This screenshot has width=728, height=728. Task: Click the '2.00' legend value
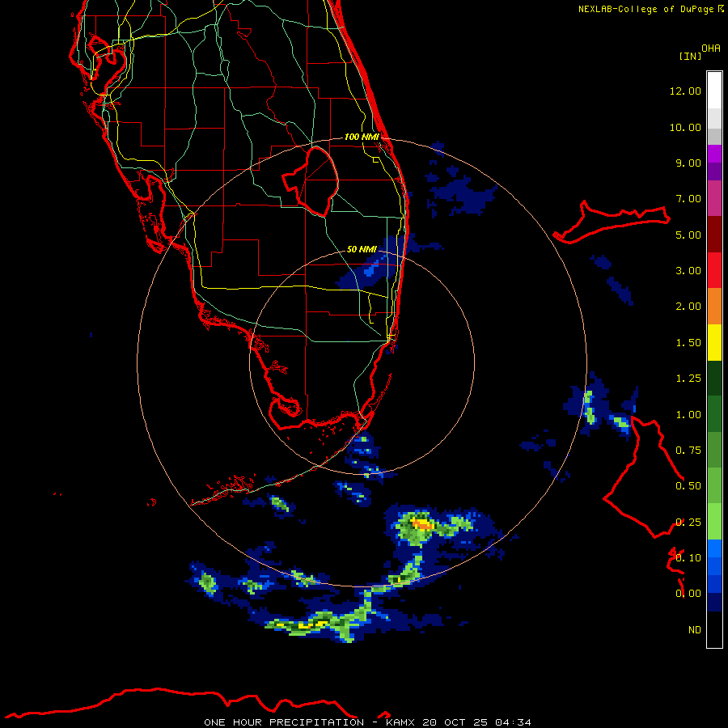point(688,307)
